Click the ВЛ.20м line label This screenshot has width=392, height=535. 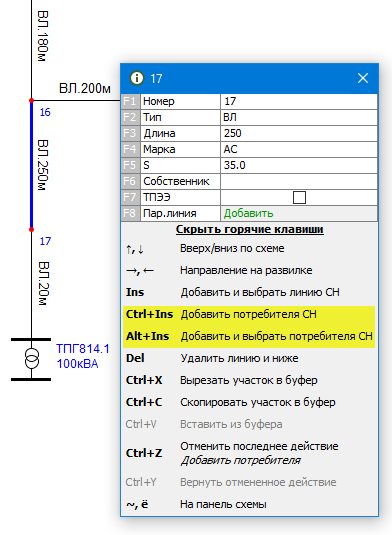click(44, 284)
